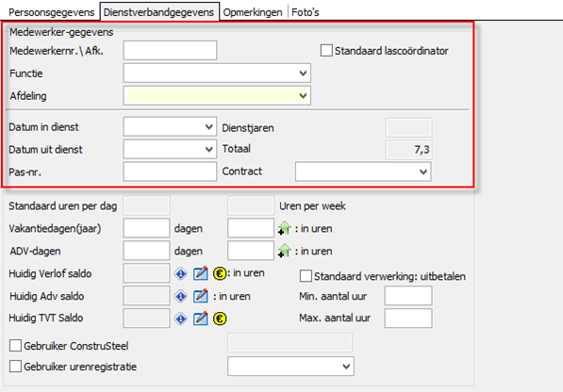Image resolution: width=563 pixels, height=392 pixels.
Task: Click edit pencil icon for Huidig Adv saldo
Action: (x=200, y=296)
